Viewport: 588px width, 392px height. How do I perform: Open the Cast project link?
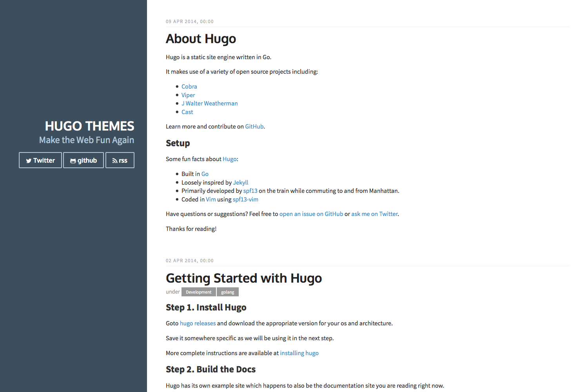click(x=187, y=112)
